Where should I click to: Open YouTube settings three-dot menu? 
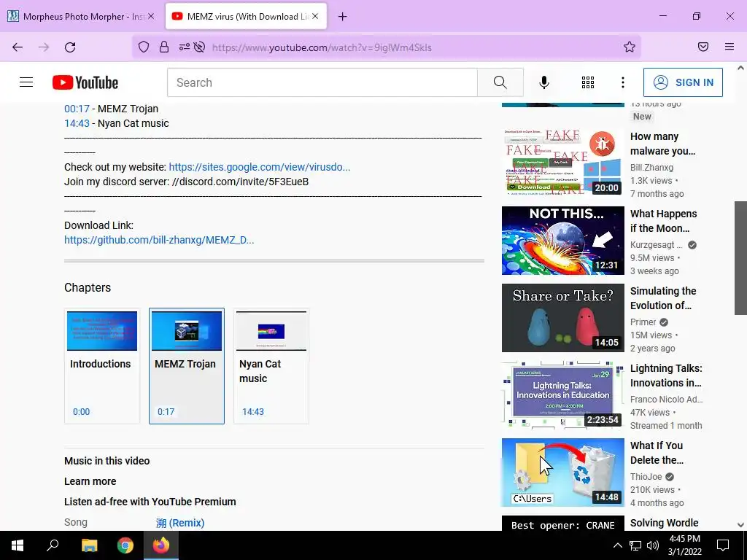tap(623, 82)
